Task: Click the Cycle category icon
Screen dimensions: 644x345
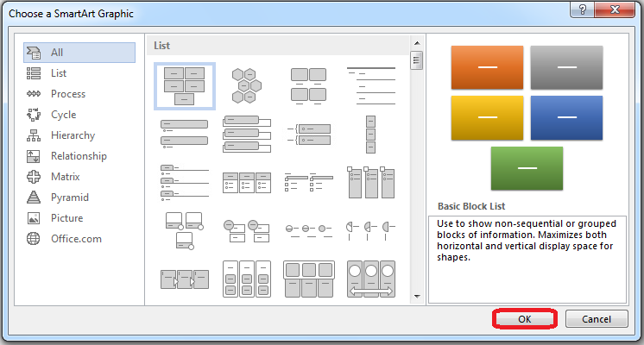Action: click(34, 115)
